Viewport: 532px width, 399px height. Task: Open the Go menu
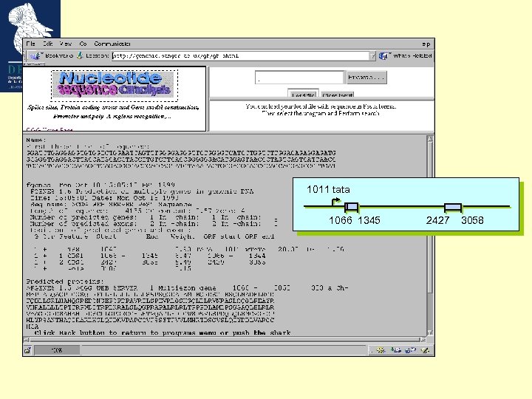pyautogui.click(x=83, y=44)
